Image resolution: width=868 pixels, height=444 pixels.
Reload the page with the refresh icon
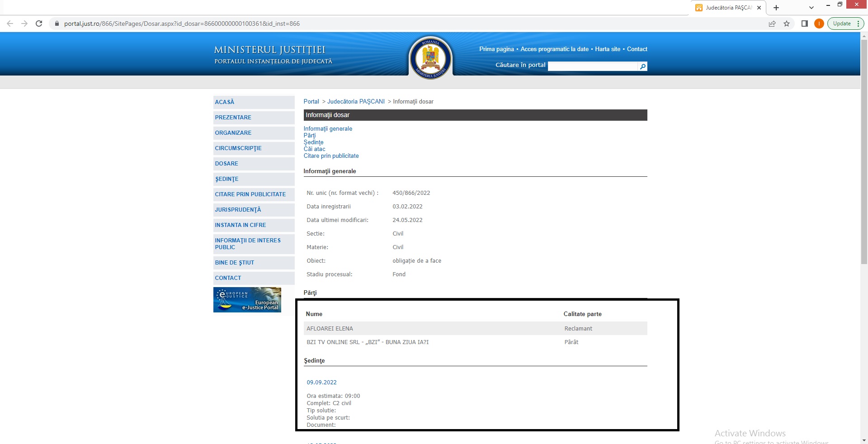click(x=39, y=24)
